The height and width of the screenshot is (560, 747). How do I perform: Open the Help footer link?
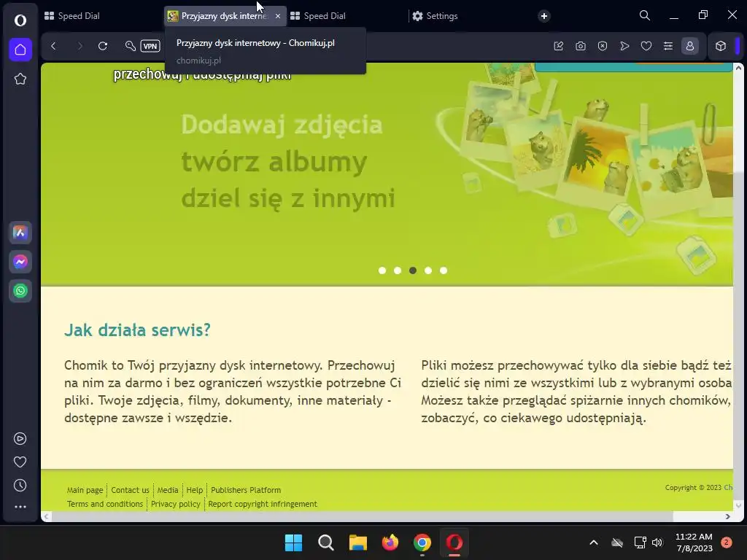click(x=194, y=490)
